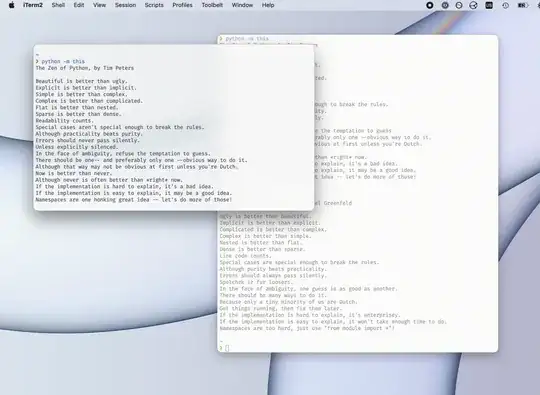
Task: Click 'Although purity beats practicality.' in back window
Action: [273, 269]
